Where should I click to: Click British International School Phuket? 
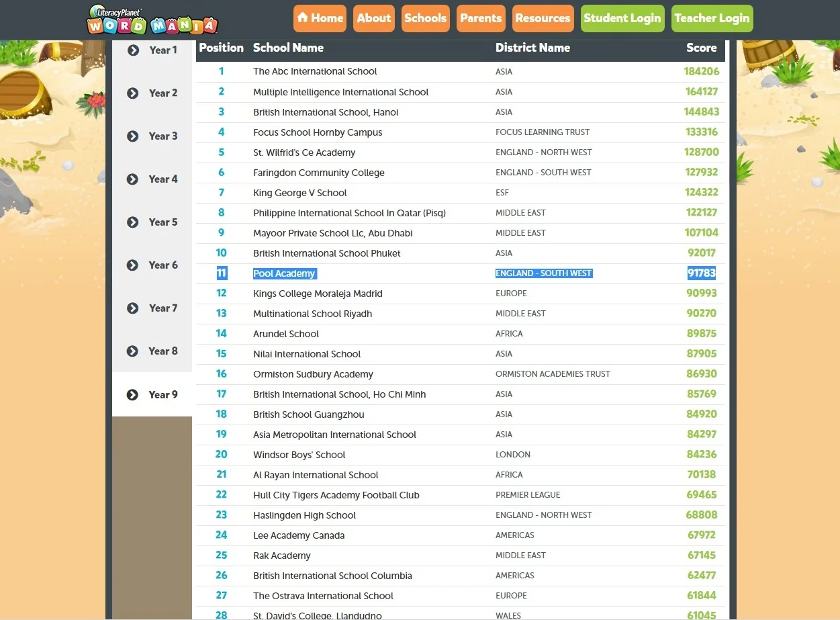327,253
